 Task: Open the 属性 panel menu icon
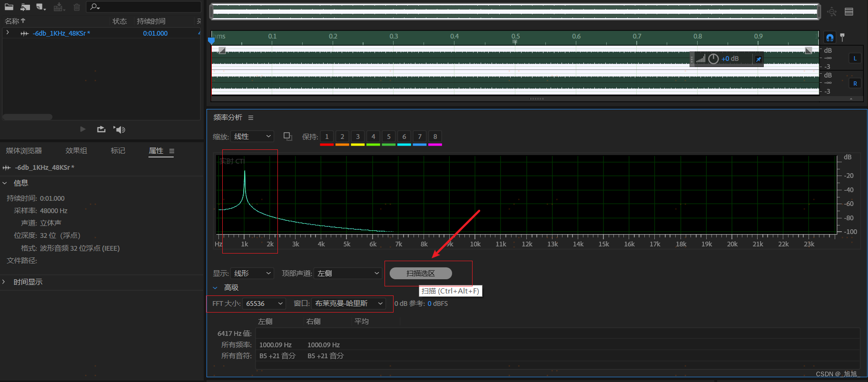point(172,151)
